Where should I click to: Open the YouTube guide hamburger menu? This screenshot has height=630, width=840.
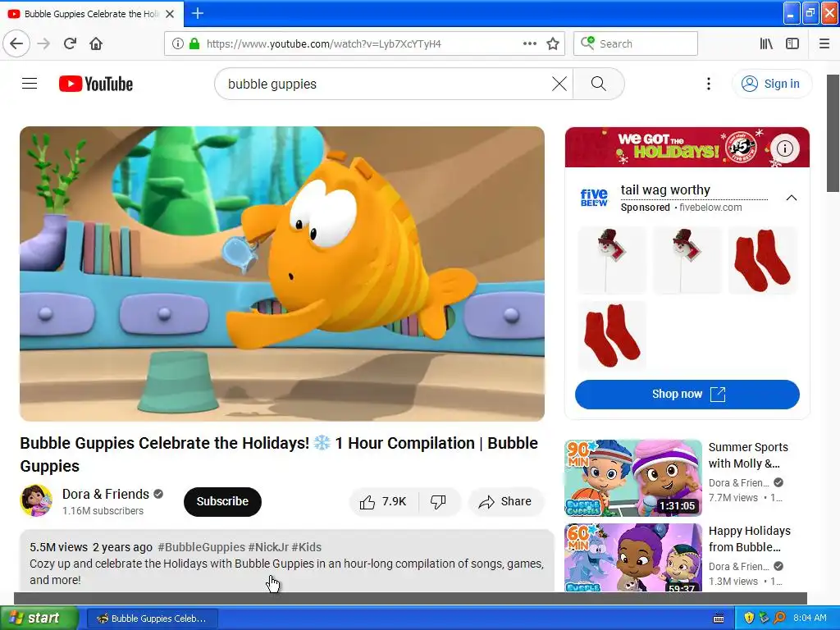pyautogui.click(x=30, y=84)
